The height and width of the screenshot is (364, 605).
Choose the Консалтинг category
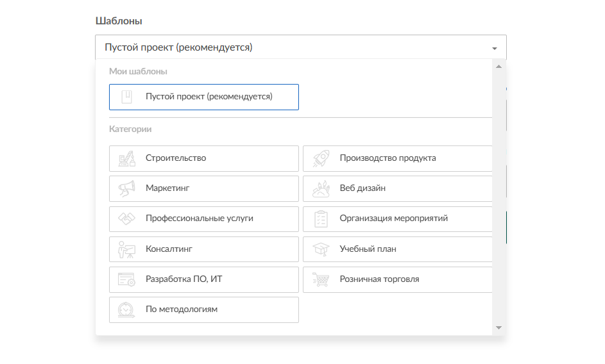(x=204, y=249)
